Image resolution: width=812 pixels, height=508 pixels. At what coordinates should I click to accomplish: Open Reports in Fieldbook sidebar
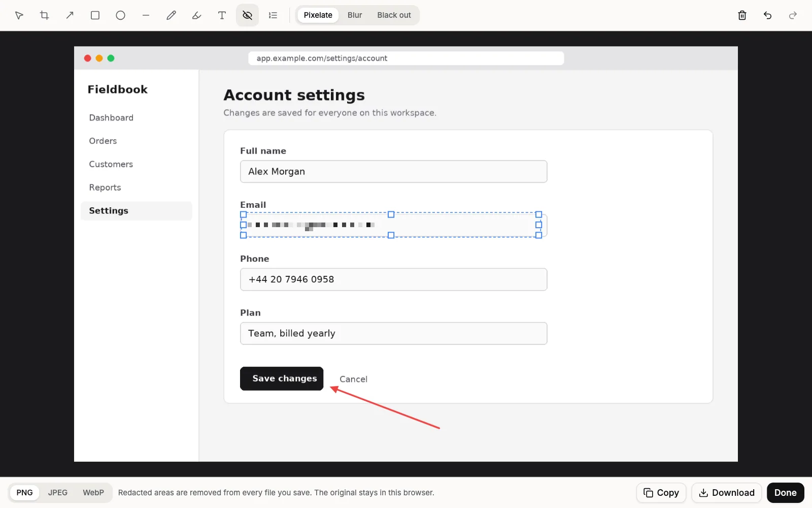click(x=105, y=188)
